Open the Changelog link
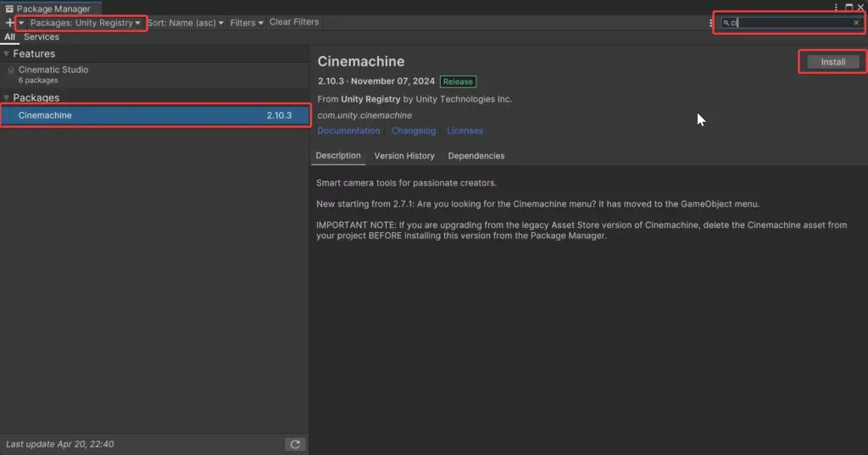Viewport: 868px width, 455px height. [x=414, y=130]
